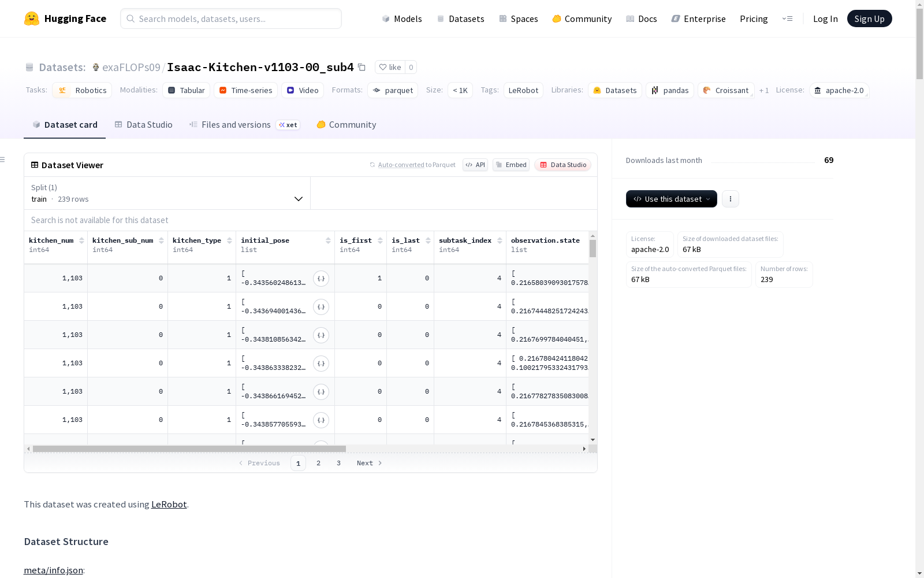Sort by the kitchen_type column
Viewport: 924px width, 578px height.
click(x=229, y=240)
